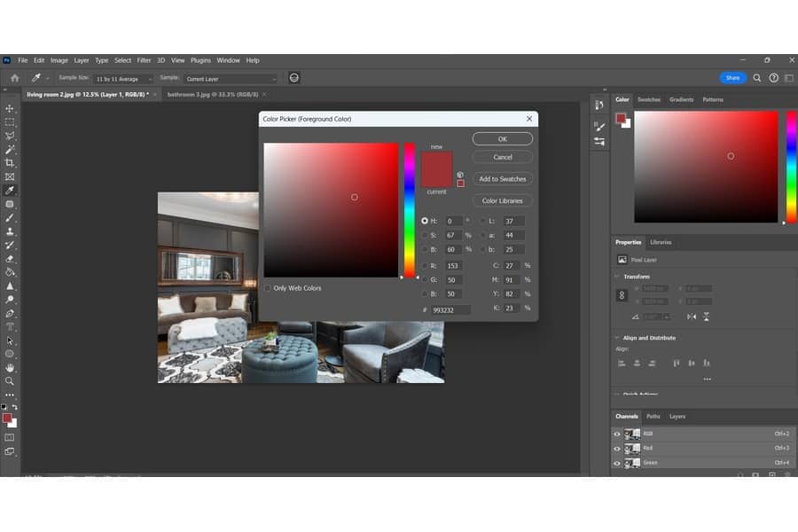The width and height of the screenshot is (798, 532).
Task: Select the Magic Wand tool
Action: [10, 150]
